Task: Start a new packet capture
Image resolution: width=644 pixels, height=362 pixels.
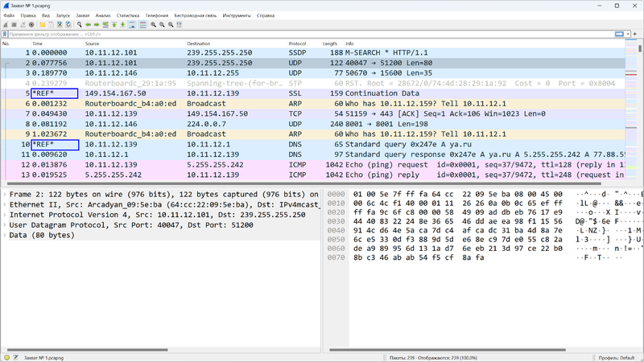Action: tap(6, 25)
